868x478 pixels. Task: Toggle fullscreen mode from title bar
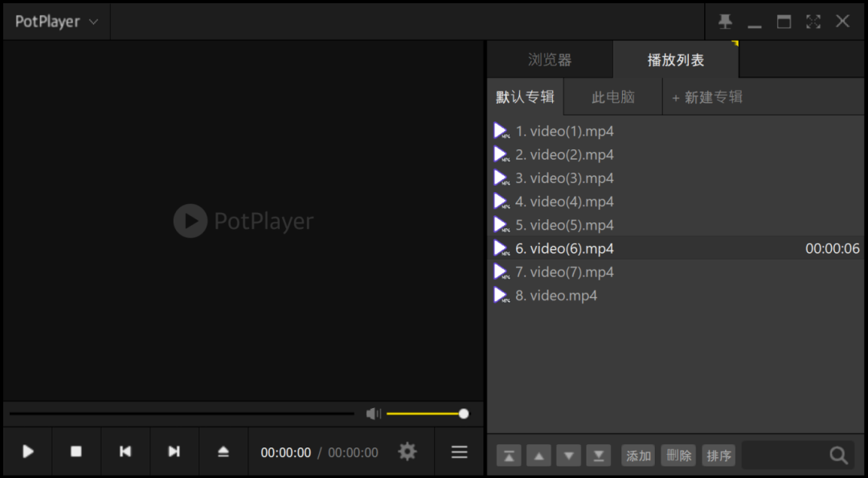point(813,22)
